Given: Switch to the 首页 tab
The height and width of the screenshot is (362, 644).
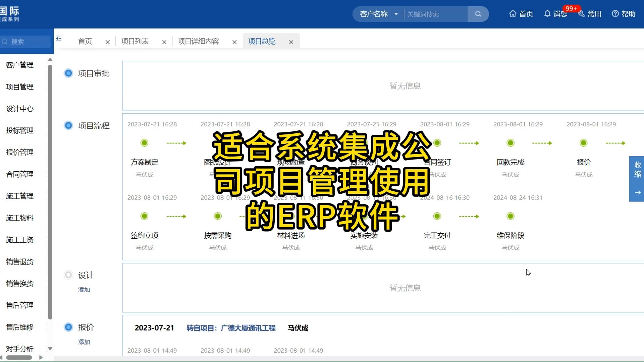Looking at the screenshot, I should (x=85, y=41).
